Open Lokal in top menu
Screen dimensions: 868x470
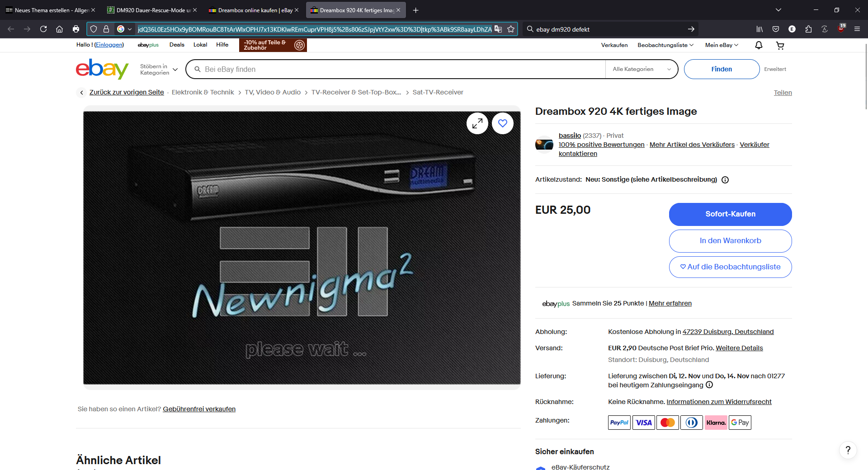(200, 45)
